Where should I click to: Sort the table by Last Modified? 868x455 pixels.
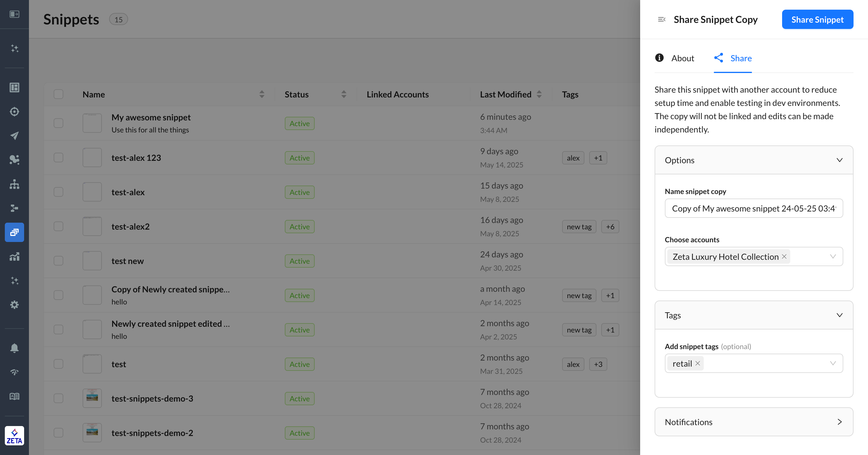[x=539, y=94]
